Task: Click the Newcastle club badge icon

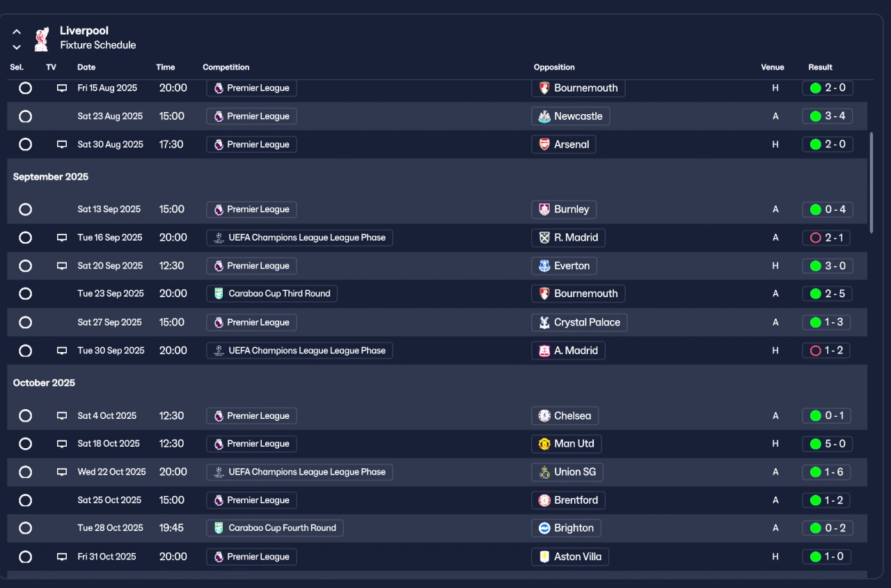Action: point(544,116)
